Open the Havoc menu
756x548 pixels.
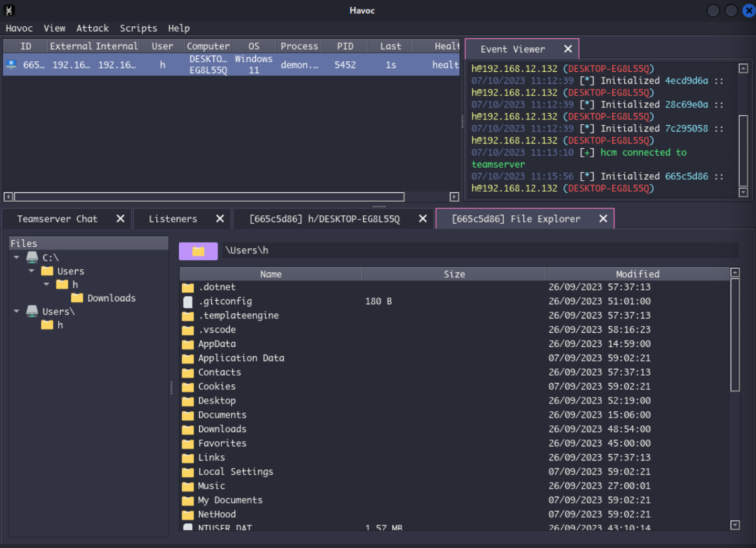pos(19,28)
